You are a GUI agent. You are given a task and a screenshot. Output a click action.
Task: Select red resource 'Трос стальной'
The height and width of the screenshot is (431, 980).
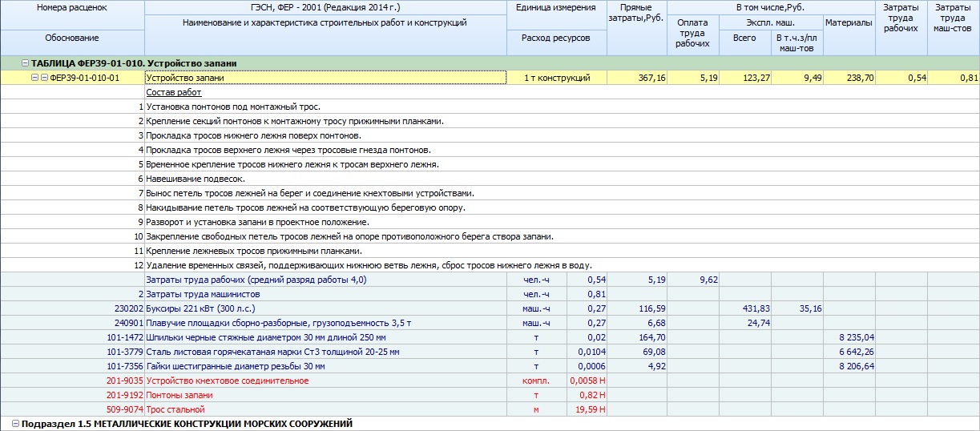pyautogui.click(x=174, y=409)
